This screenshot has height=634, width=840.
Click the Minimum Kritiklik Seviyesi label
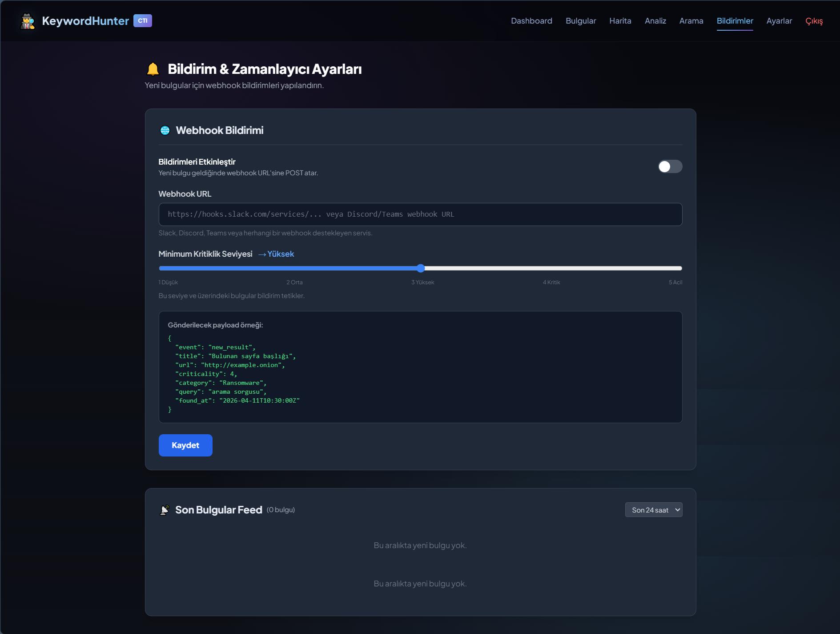tap(205, 254)
